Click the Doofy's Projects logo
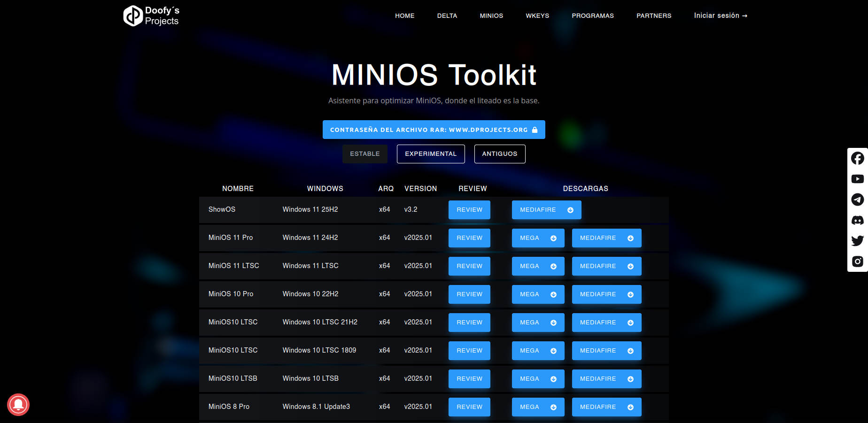868x423 pixels. point(151,16)
